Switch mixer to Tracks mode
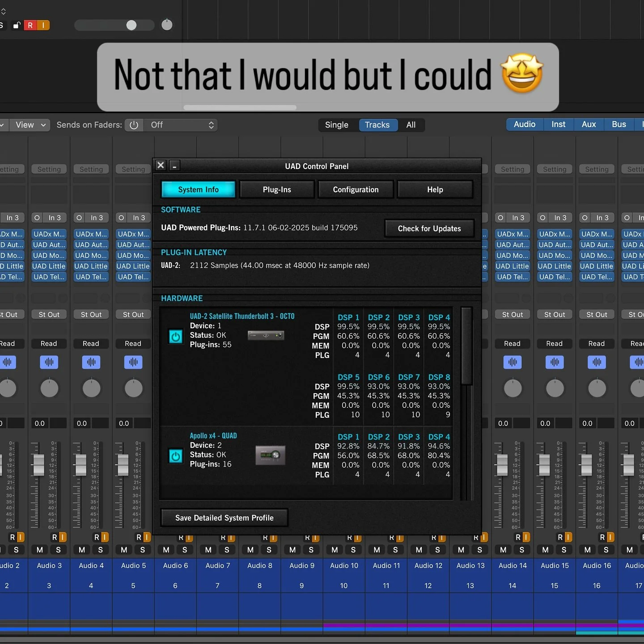Viewport: 644px width, 644px height. point(377,125)
